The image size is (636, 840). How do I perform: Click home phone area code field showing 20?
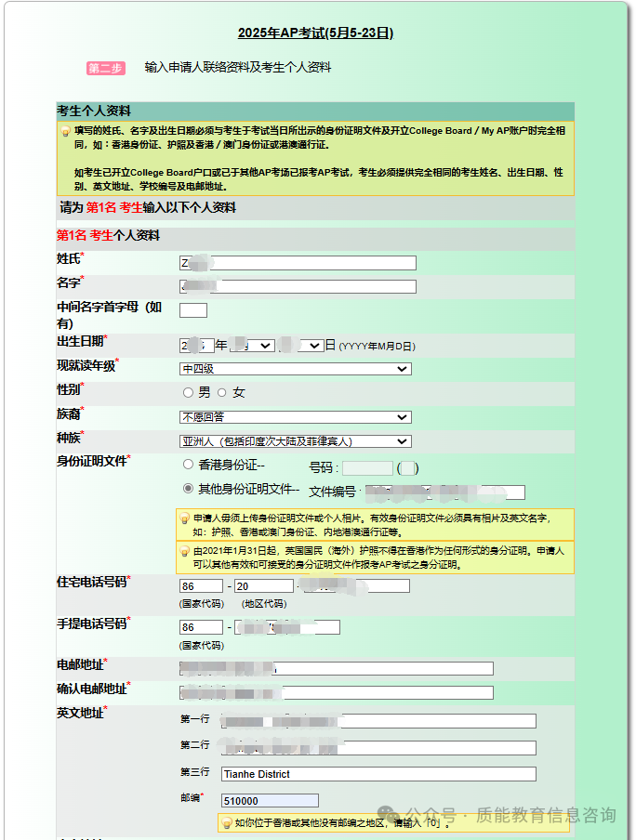264,586
